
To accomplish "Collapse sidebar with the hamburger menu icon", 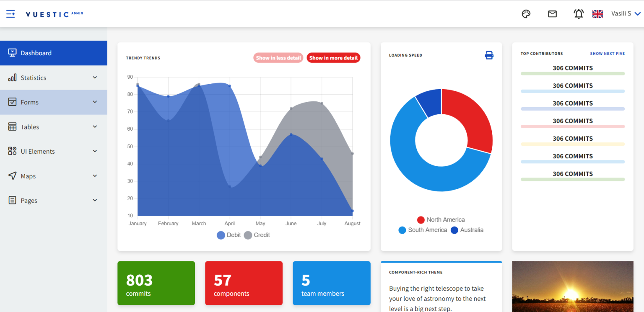I will click(x=10, y=14).
